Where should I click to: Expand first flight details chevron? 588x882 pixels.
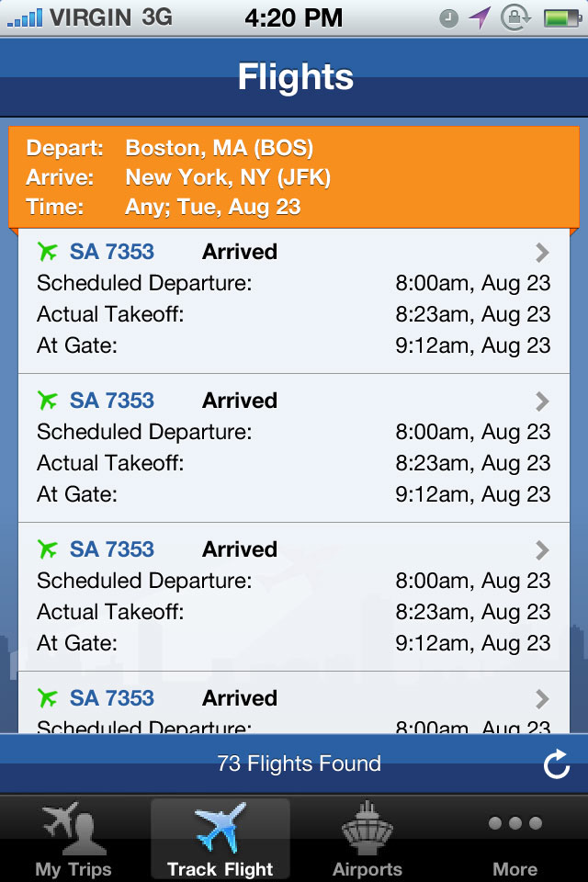point(542,253)
